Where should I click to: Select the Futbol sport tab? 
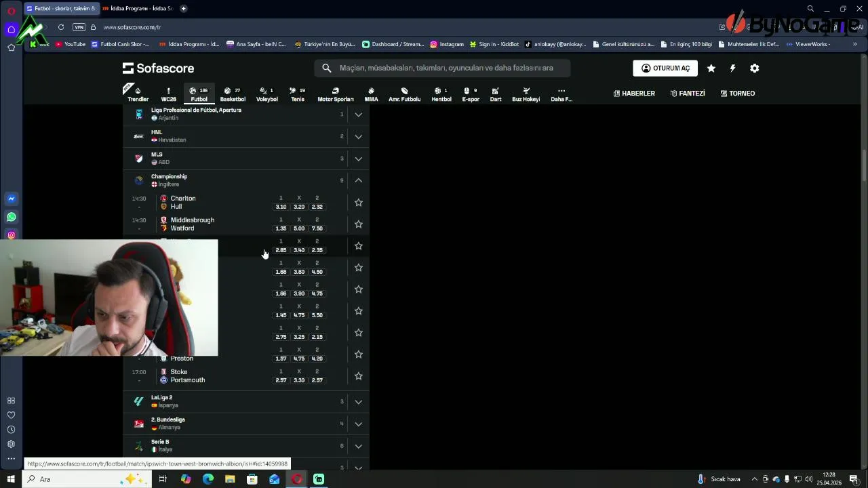click(199, 94)
